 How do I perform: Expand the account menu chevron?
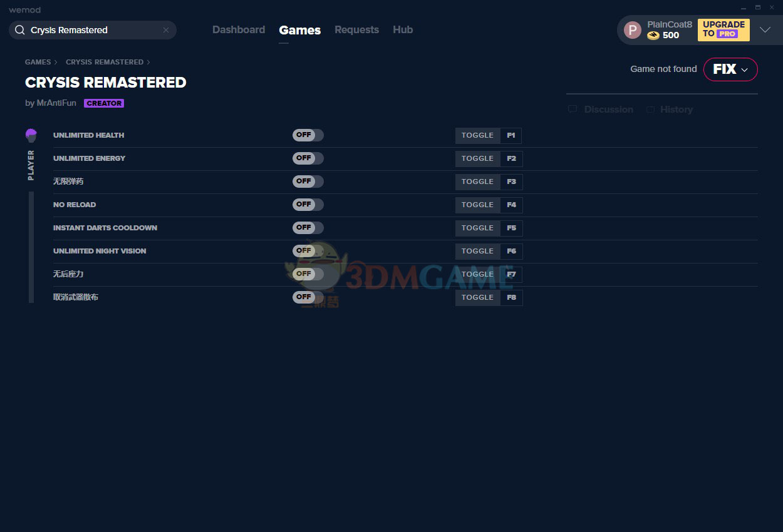[x=765, y=30]
